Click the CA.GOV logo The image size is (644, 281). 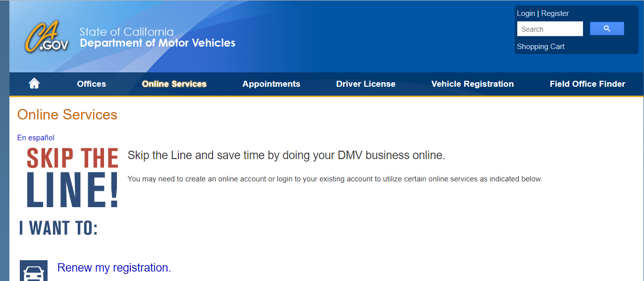coord(48,37)
